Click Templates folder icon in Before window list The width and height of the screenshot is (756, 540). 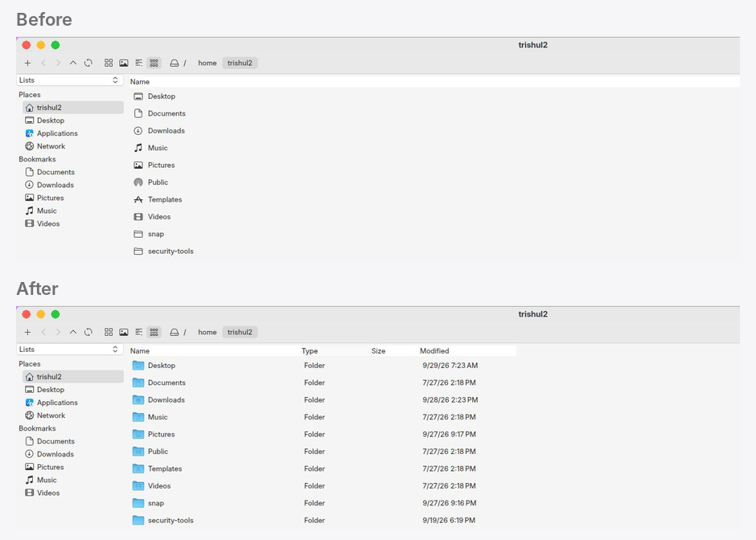pos(138,199)
